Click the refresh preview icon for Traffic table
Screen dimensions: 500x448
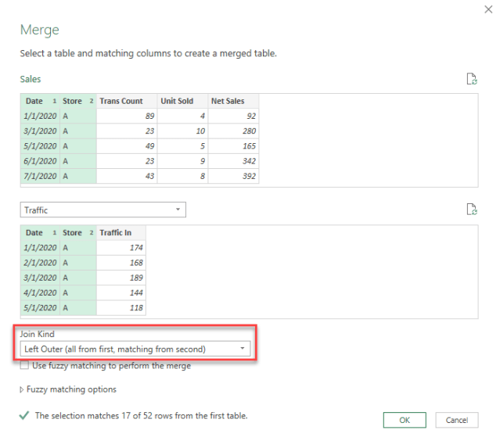point(472,210)
